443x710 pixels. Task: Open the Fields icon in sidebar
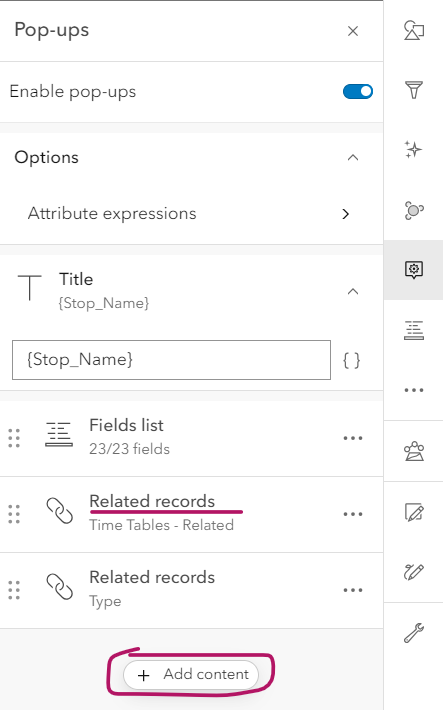(414, 330)
